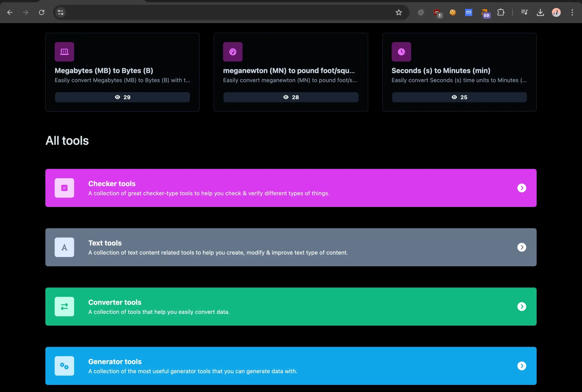582x392 pixels.
Task: Click the eye view count 28 bar
Action: tap(291, 97)
